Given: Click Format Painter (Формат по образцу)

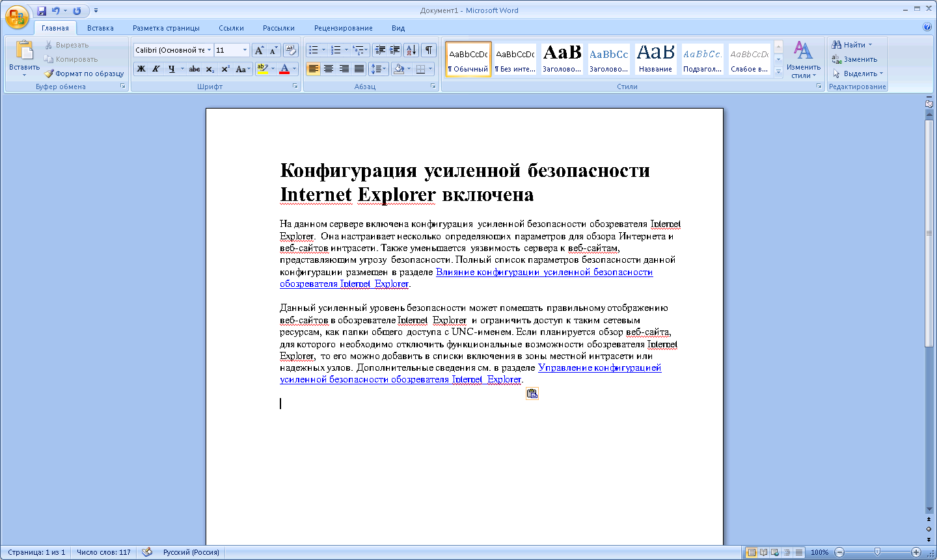Looking at the screenshot, I should 84,73.
